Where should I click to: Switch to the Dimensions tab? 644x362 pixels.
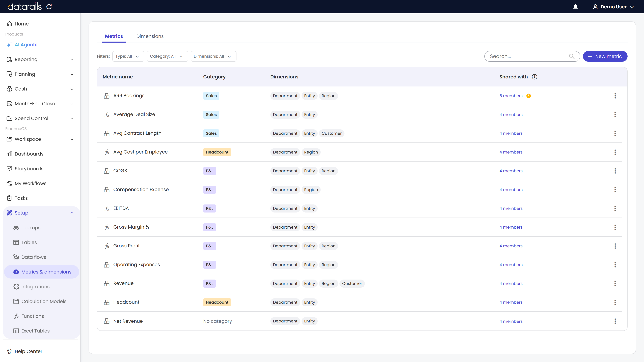click(x=150, y=36)
